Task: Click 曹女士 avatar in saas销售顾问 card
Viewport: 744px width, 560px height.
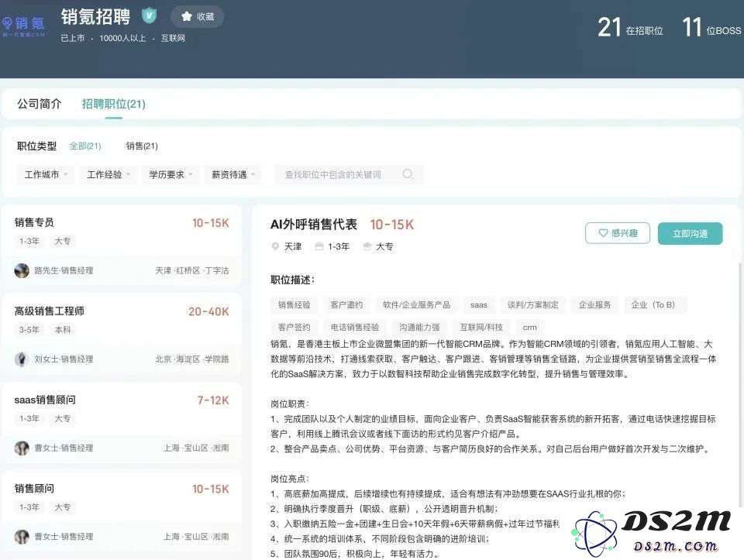Action: (22, 448)
